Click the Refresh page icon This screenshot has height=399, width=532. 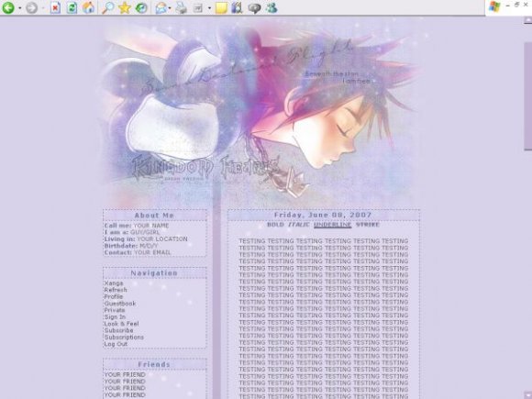[x=72, y=7]
